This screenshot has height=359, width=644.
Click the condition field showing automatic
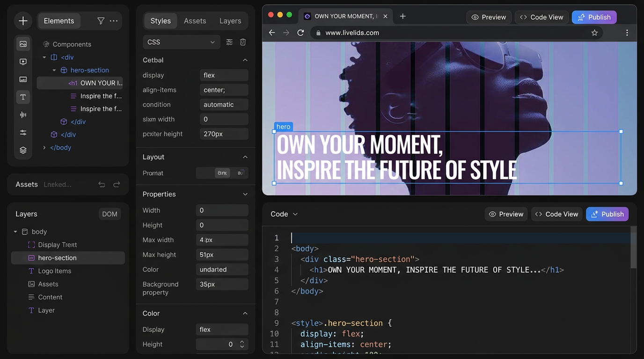click(x=224, y=105)
